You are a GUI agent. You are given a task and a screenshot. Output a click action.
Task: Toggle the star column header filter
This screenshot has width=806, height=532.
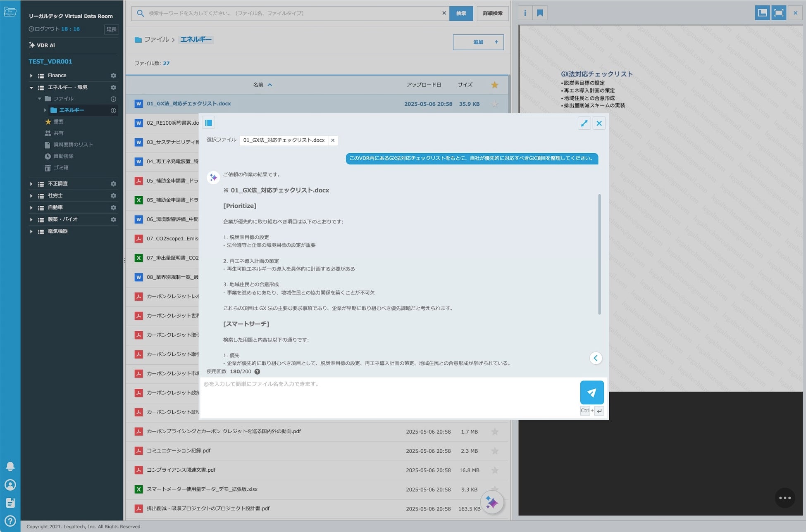[x=494, y=85]
